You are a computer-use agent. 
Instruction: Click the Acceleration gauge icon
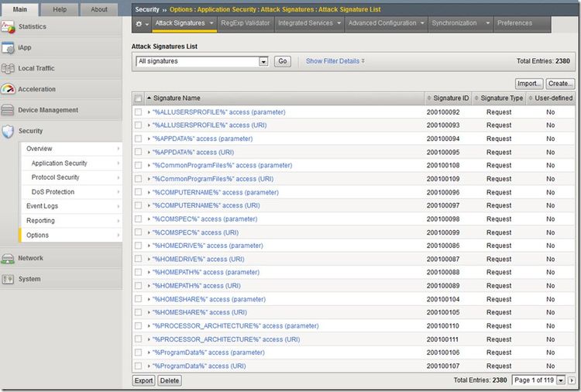point(8,89)
